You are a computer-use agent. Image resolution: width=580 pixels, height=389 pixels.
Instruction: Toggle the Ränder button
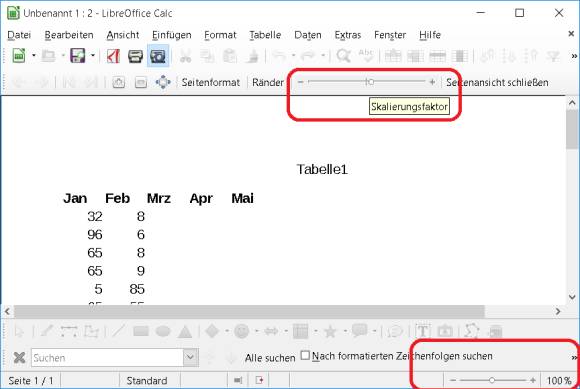[x=268, y=82]
